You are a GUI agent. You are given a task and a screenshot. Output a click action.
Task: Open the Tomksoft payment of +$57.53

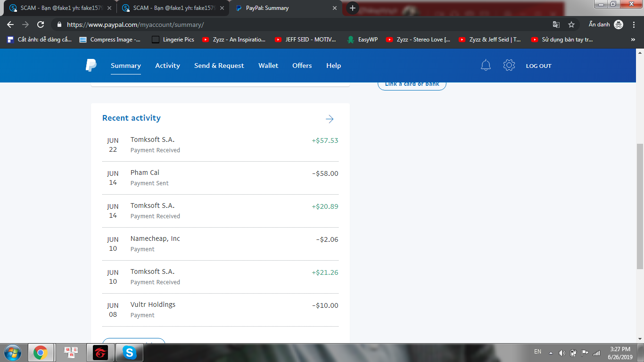click(220, 145)
